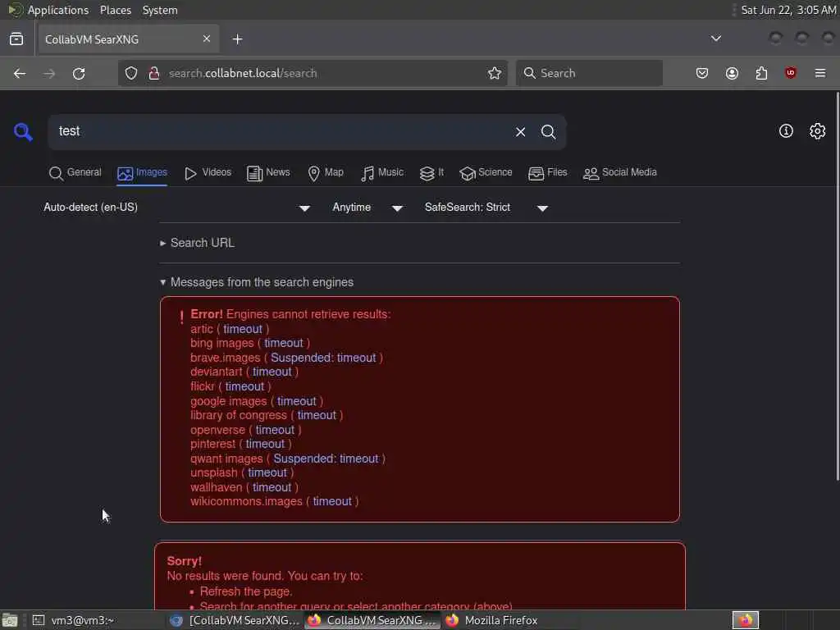The image size is (840, 630).
Task: Click the flickr timeout link
Action: (x=244, y=386)
